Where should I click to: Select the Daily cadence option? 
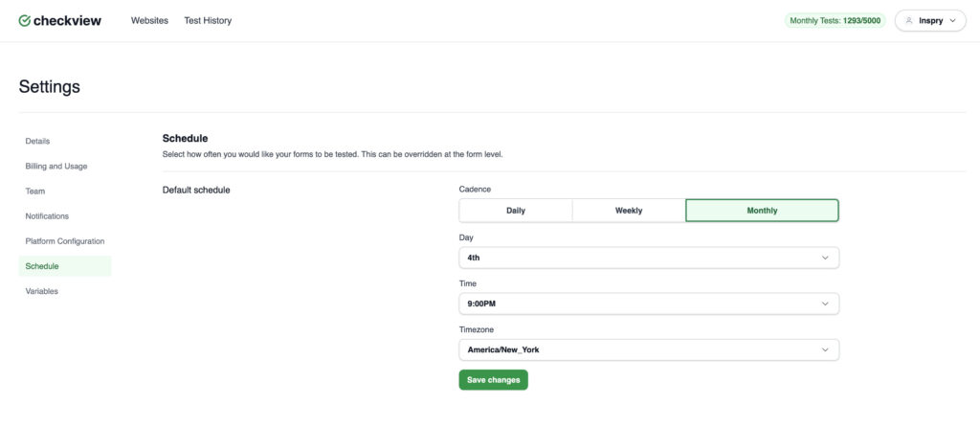coord(515,211)
